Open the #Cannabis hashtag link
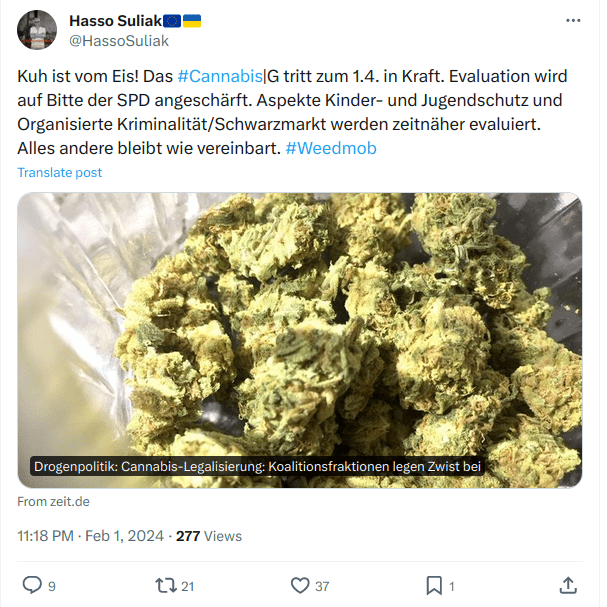Viewport: 607px width, 607px height. pos(220,76)
